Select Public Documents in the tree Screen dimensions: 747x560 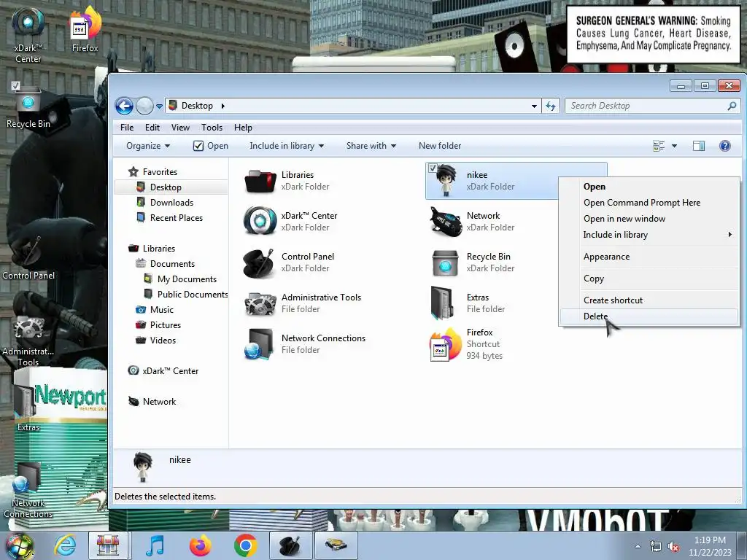[x=186, y=295]
